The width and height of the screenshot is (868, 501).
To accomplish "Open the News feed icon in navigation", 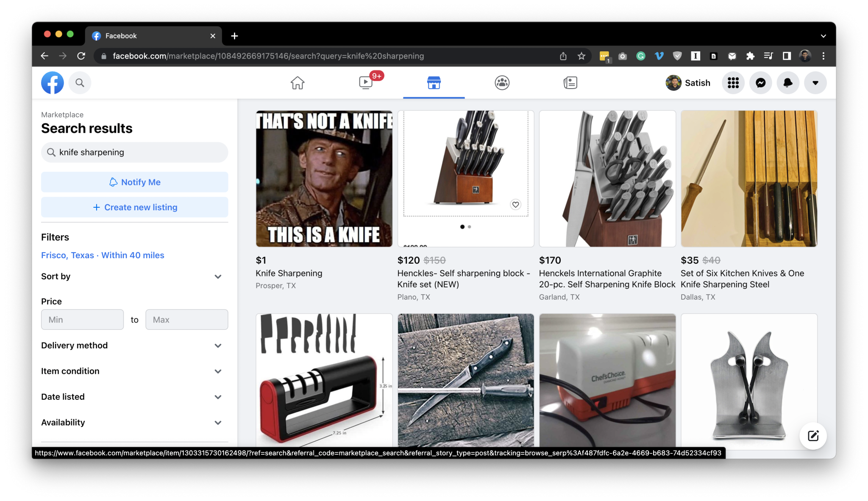I will [x=570, y=83].
